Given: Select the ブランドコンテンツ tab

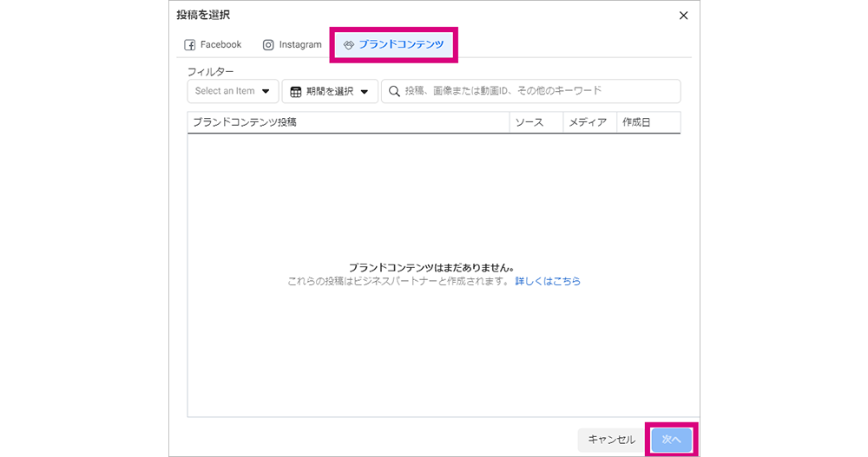Looking at the screenshot, I should pos(393,45).
